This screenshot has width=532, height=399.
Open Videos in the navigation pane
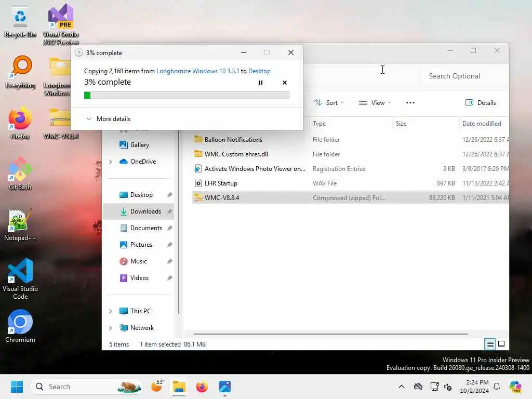tap(134, 278)
